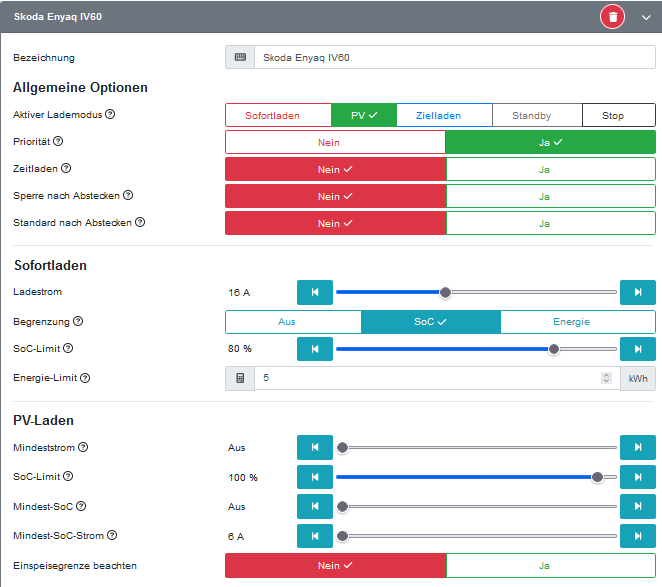Image resolution: width=662 pixels, height=587 pixels.
Task: Click the Energie-Limit spinner arrows
Action: (x=605, y=378)
